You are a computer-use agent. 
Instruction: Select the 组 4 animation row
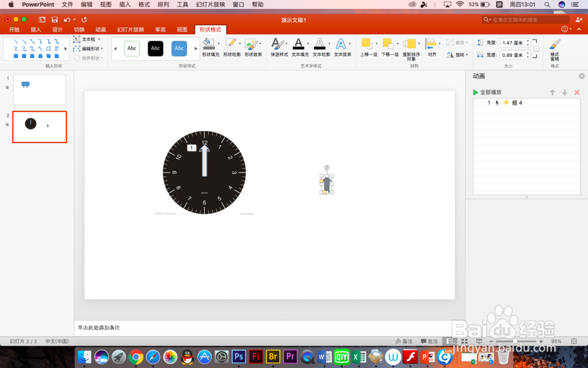click(526, 102)
